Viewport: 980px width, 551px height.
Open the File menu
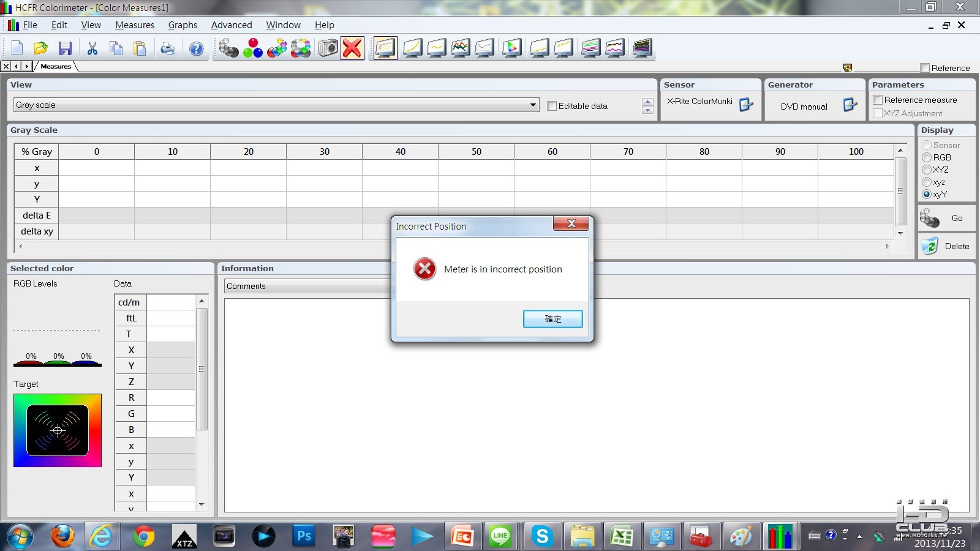[30, 25]
